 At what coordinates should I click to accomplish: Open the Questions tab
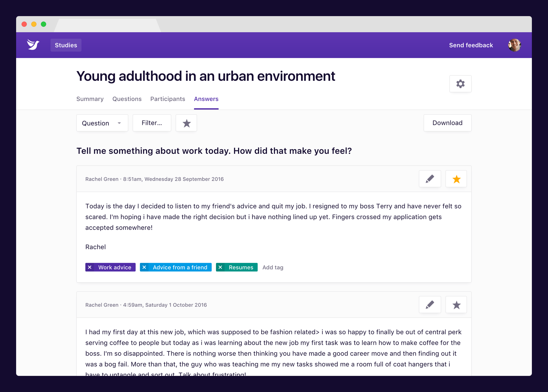tap(127, 99)
